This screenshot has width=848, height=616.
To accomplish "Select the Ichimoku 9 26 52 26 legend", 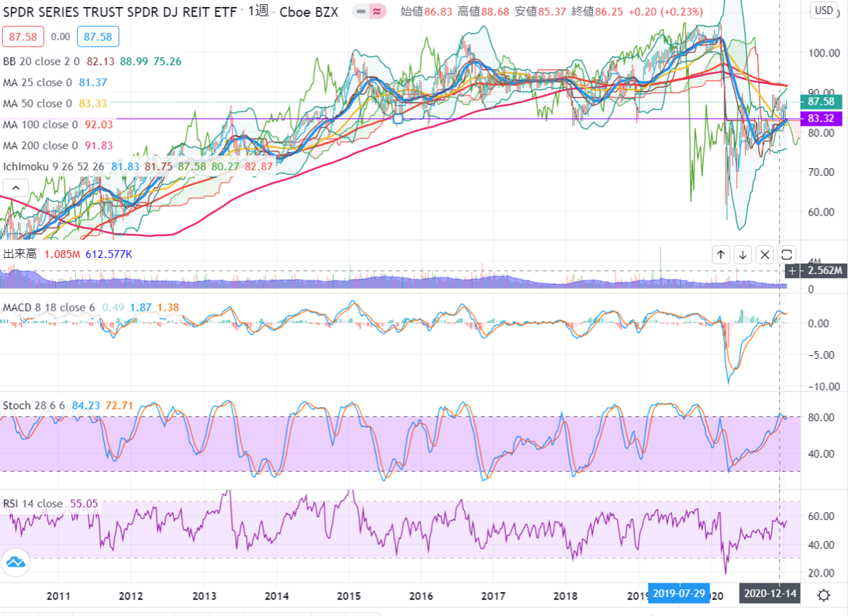I will tap(54, 167).
